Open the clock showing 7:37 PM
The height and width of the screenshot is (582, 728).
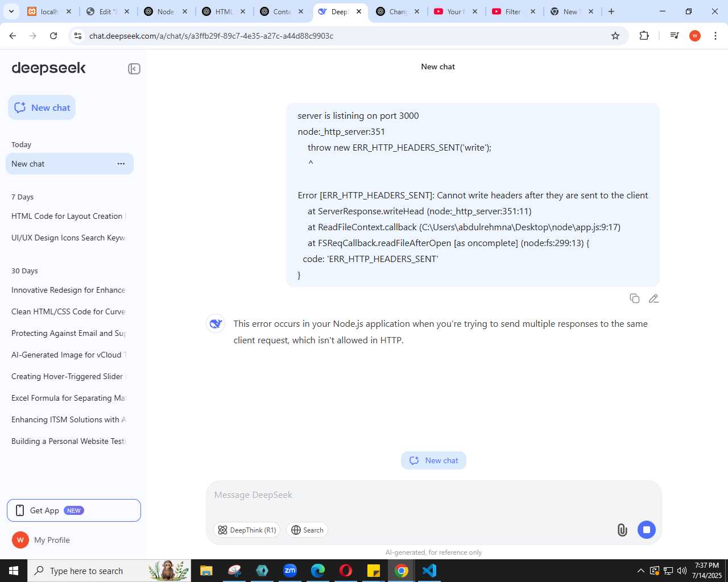707,571
